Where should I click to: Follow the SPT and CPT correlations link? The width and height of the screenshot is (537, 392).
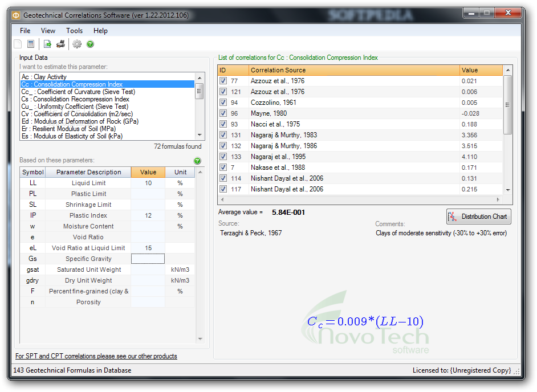tap(96, 356)
